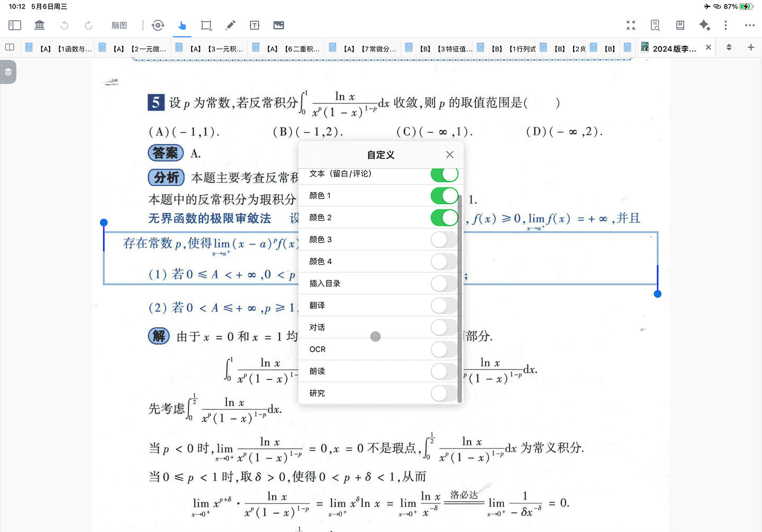Expand the tab list up-down arrows

729,47
